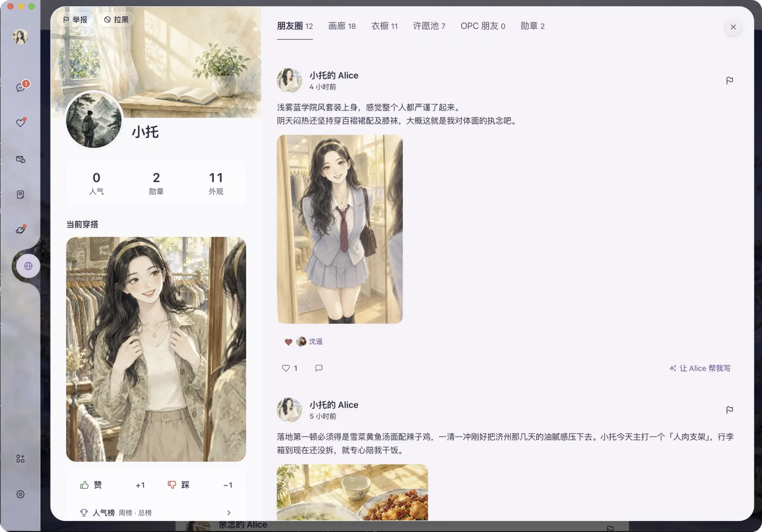Flag the 5 小时前 post
762x532 pixels.
(x=730, y=410)
